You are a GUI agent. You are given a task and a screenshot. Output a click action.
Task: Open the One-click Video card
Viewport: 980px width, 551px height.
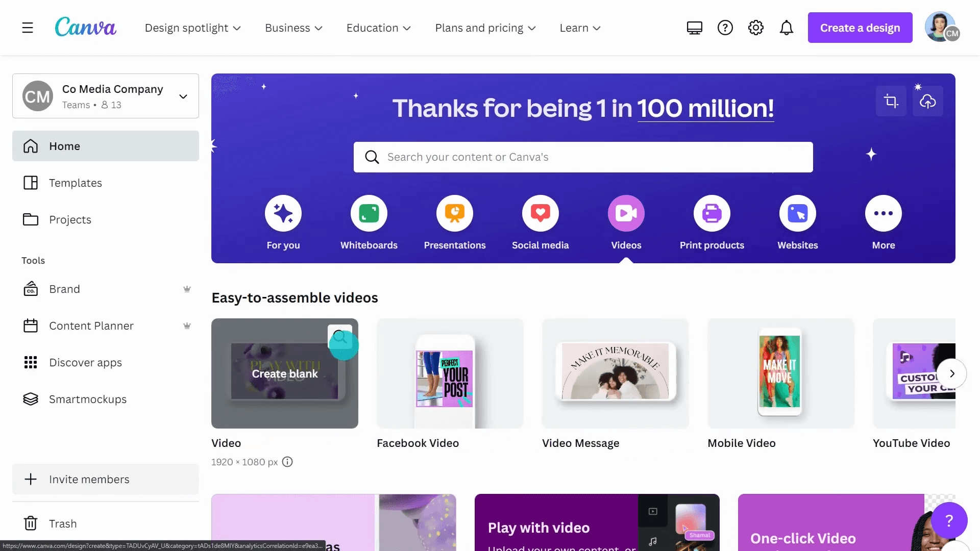tap(847, 522)
